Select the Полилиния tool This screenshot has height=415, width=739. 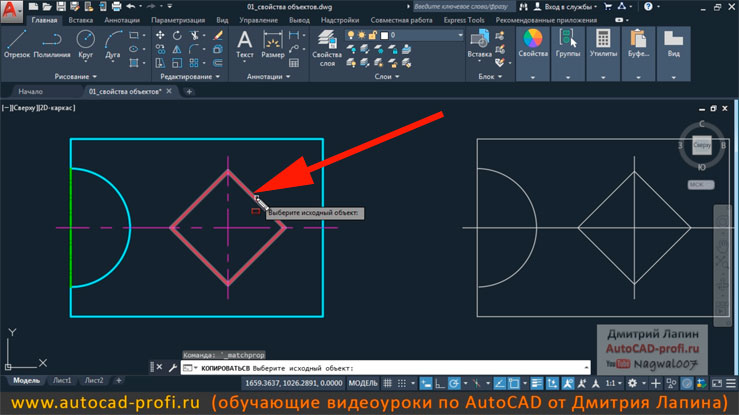(52, 44)
